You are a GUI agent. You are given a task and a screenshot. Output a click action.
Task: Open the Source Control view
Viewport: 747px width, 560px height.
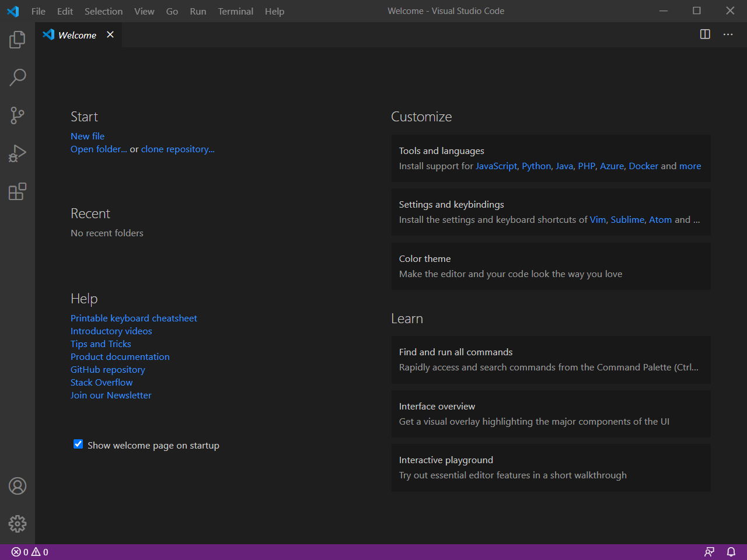tap(18, 116)
